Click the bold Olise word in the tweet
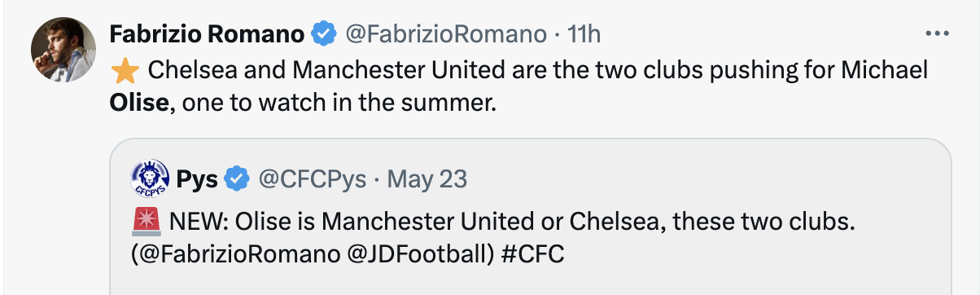980x295 pixels. (x=140, y=104)
